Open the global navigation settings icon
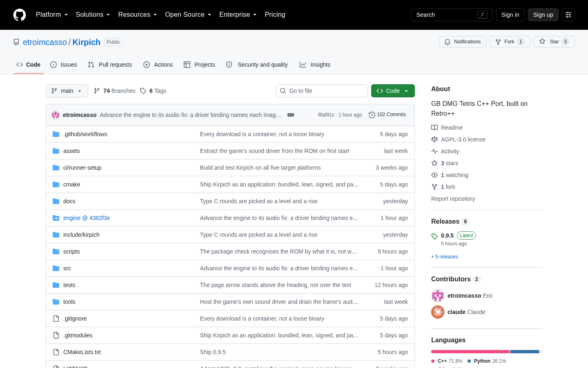The width and height of the screenshot is (588, 368). [x=568, y=15]
